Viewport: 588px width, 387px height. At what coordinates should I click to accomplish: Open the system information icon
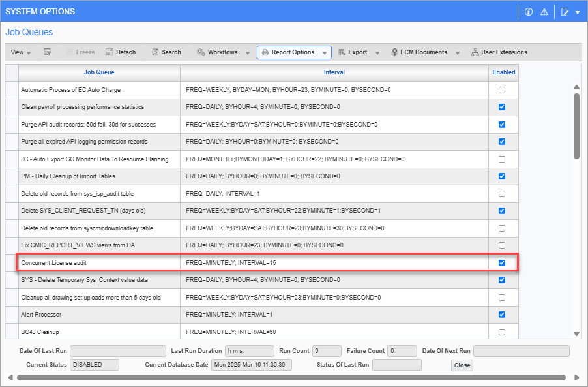(x=529, y=11)
